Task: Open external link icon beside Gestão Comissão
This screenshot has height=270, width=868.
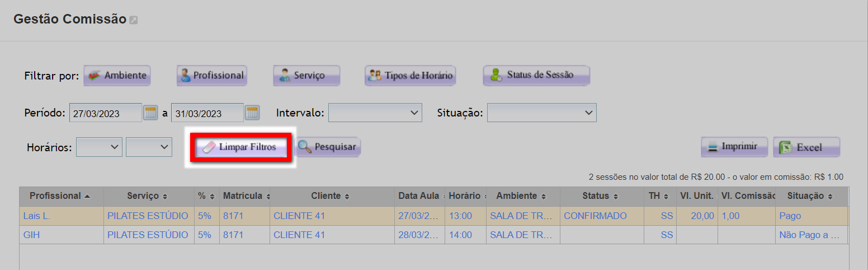Action: (134, 20)
